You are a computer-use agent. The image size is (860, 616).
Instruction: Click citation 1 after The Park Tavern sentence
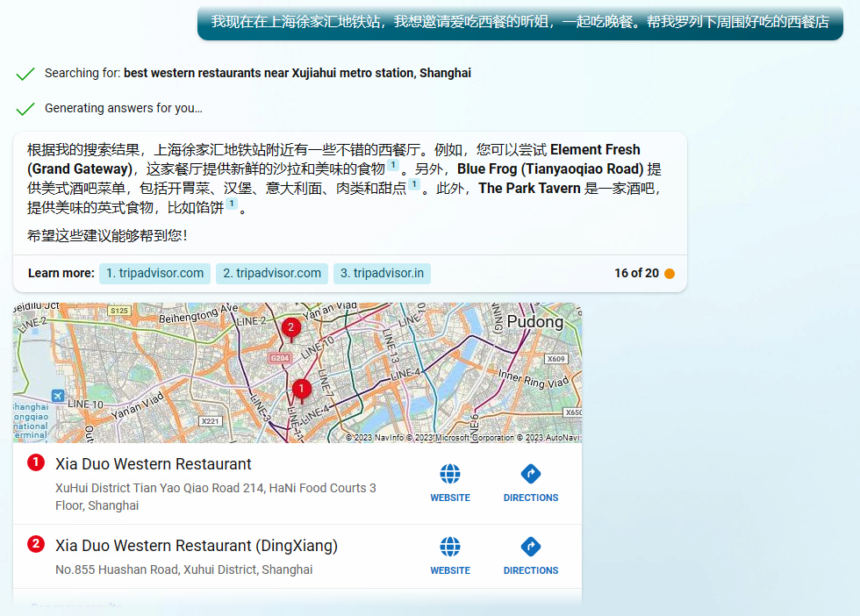click(x=232, y=204)
